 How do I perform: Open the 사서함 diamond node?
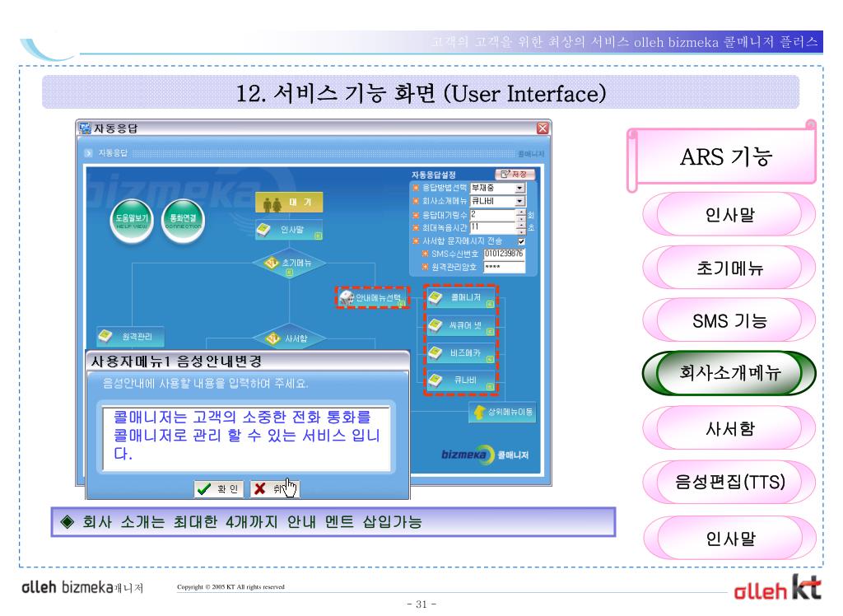click(x=289, y=338)
